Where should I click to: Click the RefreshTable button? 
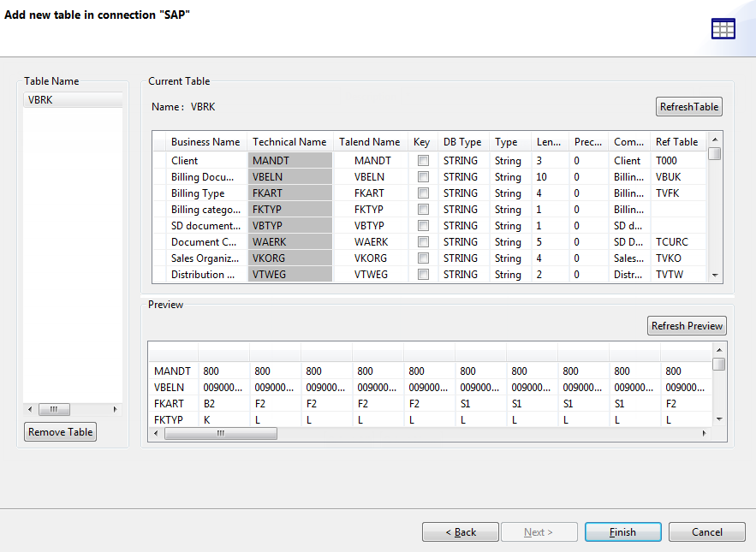click(x=688, y=106)
